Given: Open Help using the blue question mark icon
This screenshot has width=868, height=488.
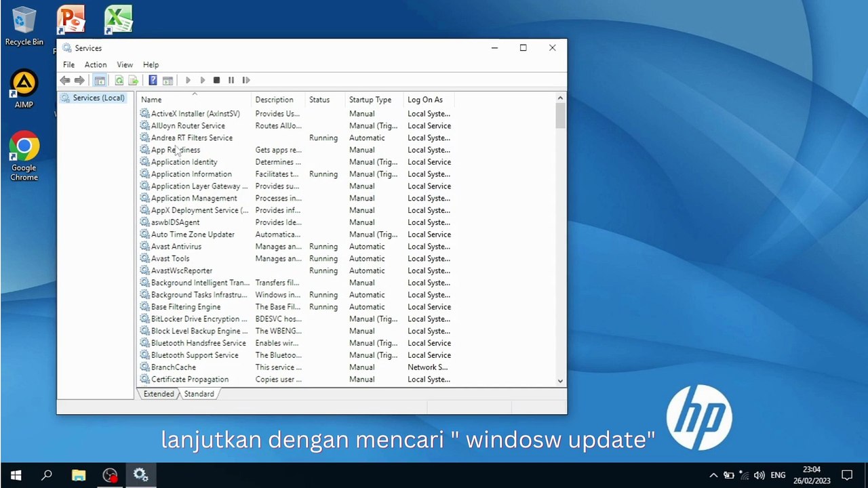Looking at the screenshot, I should click(153, 81).
